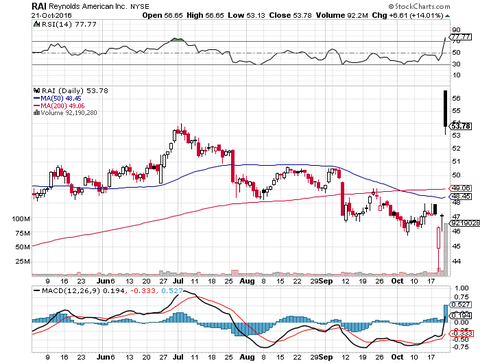Click the -0.333 MACD signal axis tag
The width and height of the screenshot is (480, 363).
pyautogui.click(x=461, y=333)
